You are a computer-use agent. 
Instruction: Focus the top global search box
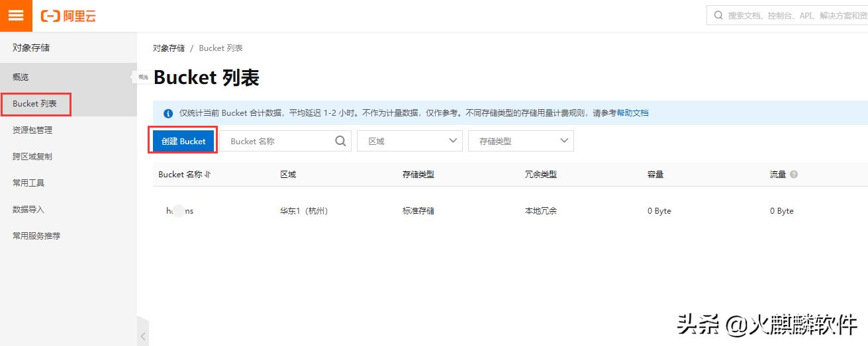tap(787, 15)
